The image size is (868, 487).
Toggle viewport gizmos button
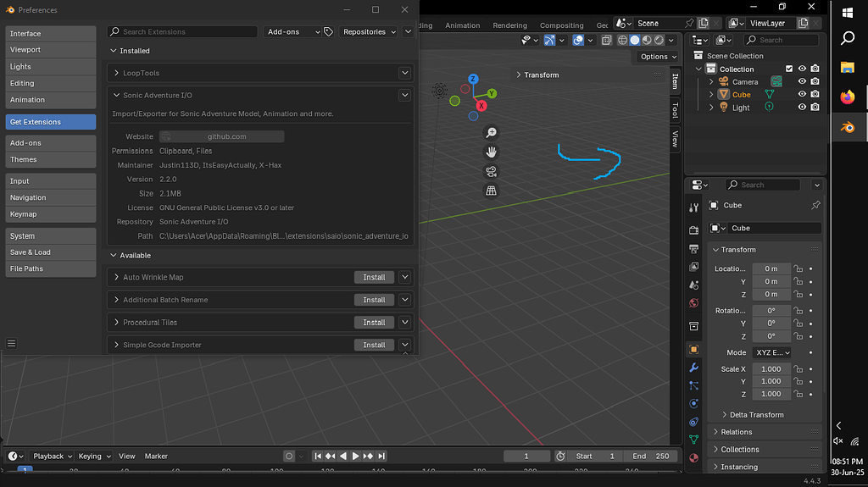pyautogui.click(x=549, y=40)
